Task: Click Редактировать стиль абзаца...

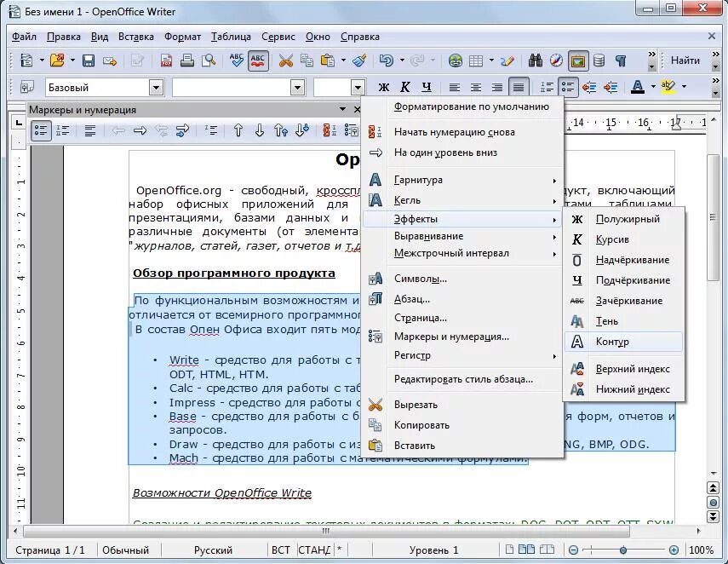Action: 462,379
